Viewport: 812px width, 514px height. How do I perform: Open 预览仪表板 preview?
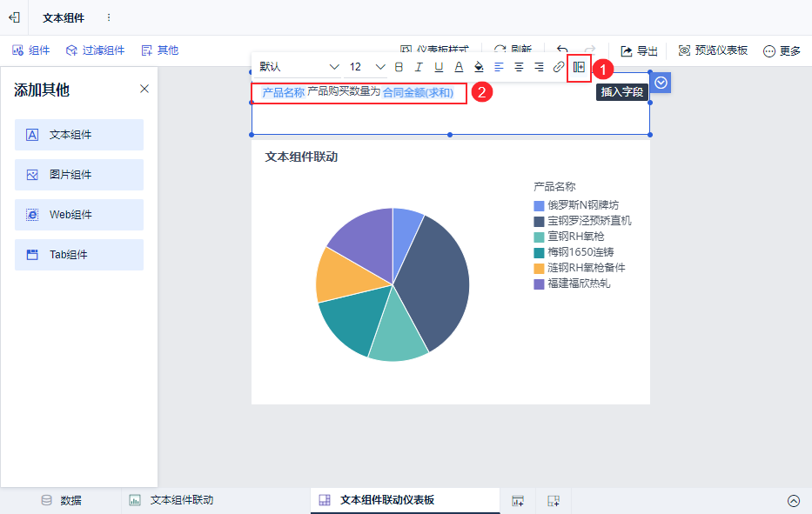point(713,50)
